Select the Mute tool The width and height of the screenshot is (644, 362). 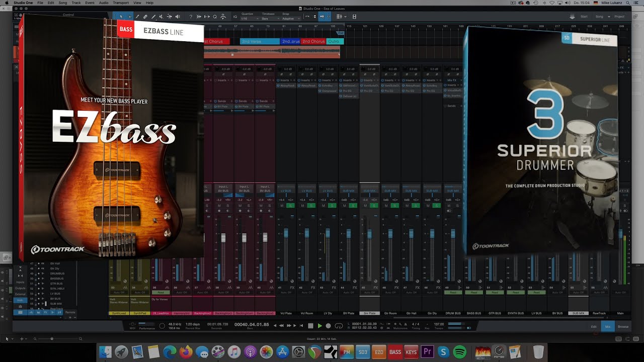(x=162, y=17)
